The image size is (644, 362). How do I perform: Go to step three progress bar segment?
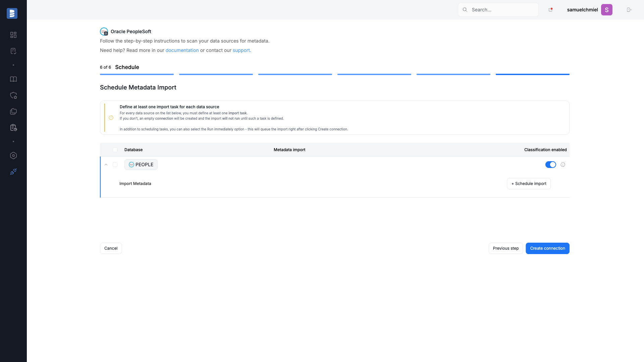click(x=295, y=74)
